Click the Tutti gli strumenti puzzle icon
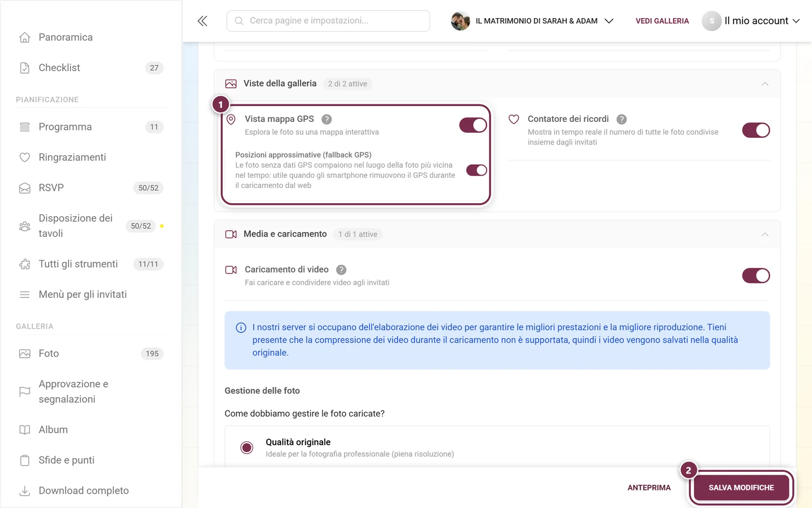The height and width of the screenshot is (508, 812). point(25,264)
